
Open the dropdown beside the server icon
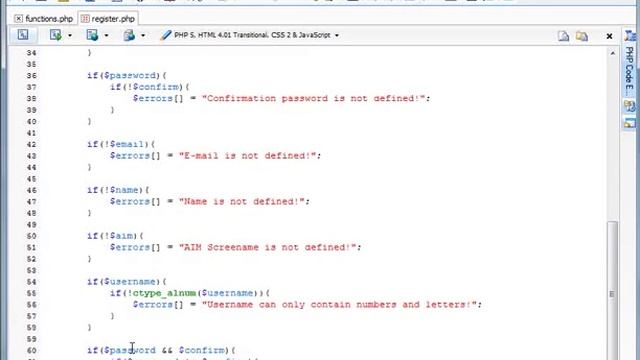click(x=143, y=36)
